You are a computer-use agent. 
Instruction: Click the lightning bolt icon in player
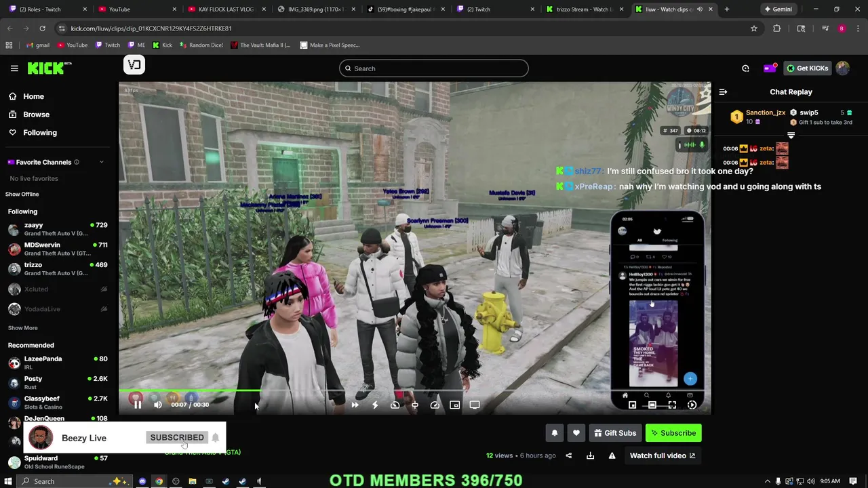375,405
